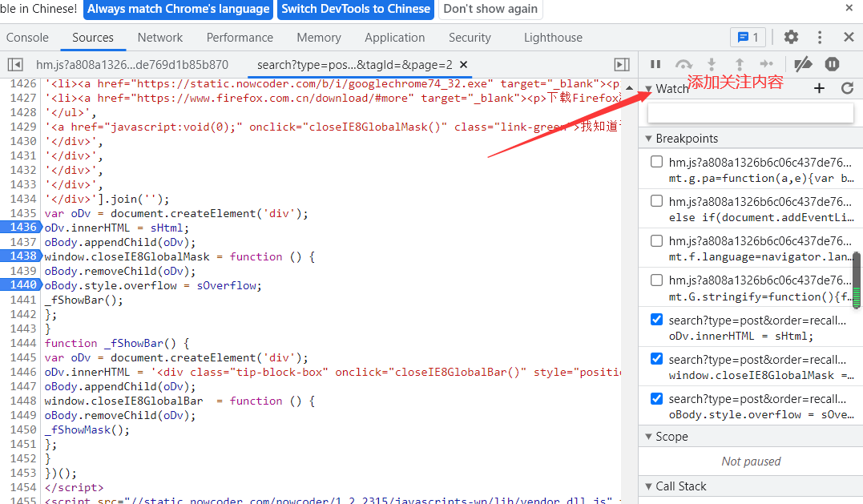Viewport: 863px width, 504px height.
Task: Select the Sources tab
Action: 92,38
